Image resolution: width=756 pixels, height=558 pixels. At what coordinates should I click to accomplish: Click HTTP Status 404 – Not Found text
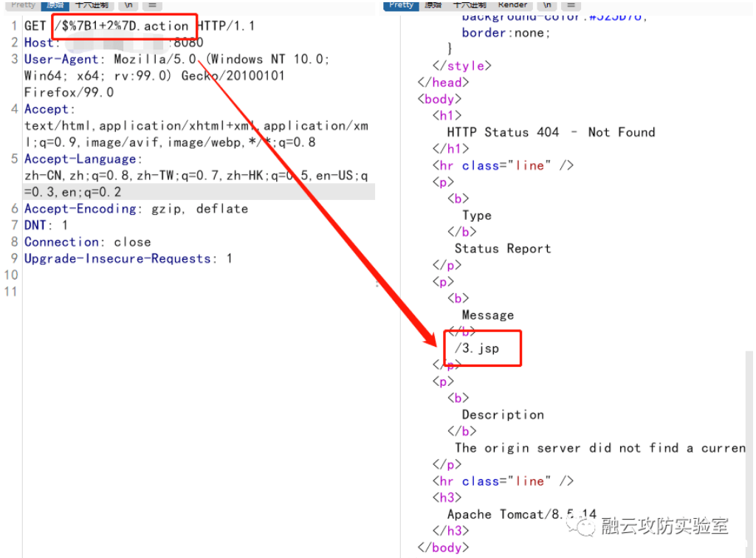(x=551, y=132)
